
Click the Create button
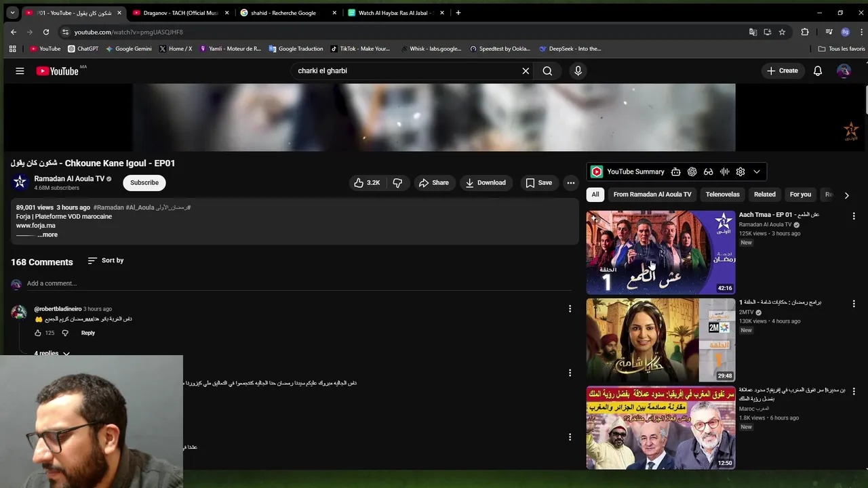[x=782, y=70]
